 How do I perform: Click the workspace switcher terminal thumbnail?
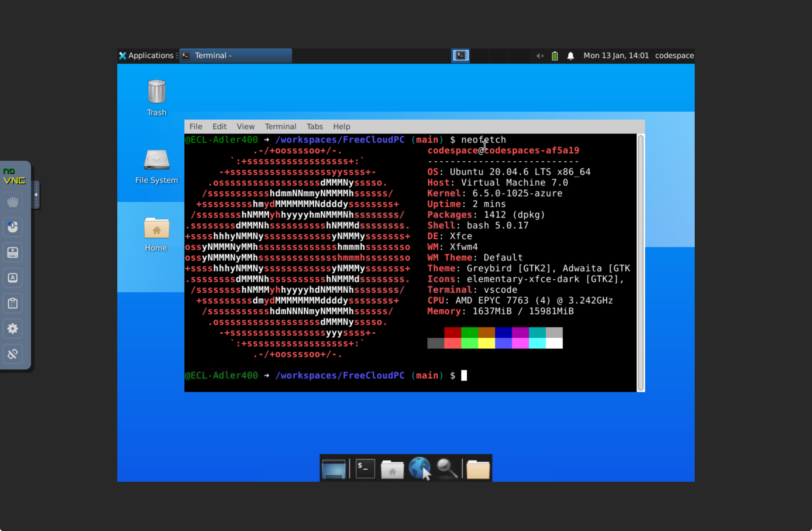pos(461,56)
